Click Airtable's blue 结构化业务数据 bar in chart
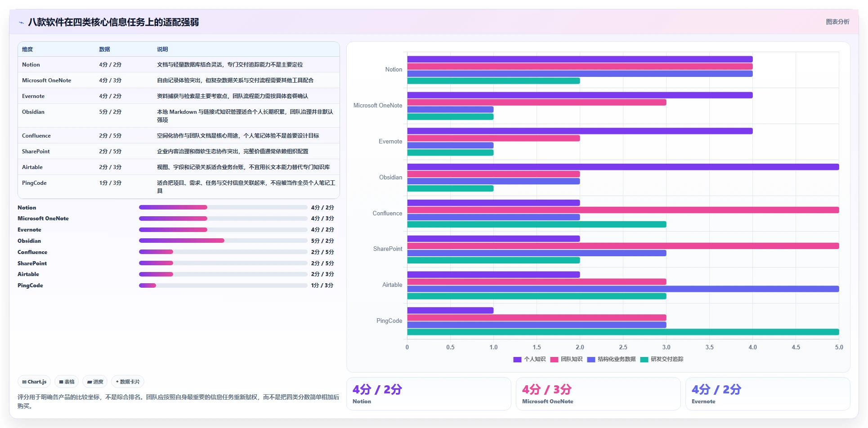Image resolution: width=868 pixels, height=428 pixels. [623, 289]
